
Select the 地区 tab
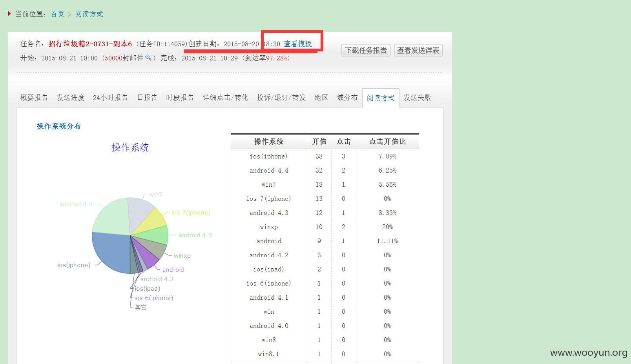pyautogui.click(x=321, y=98)
